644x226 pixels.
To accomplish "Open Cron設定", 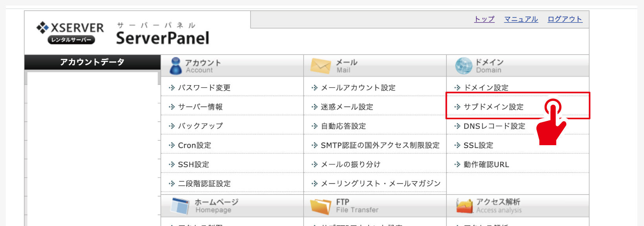I will click(194, 145).
